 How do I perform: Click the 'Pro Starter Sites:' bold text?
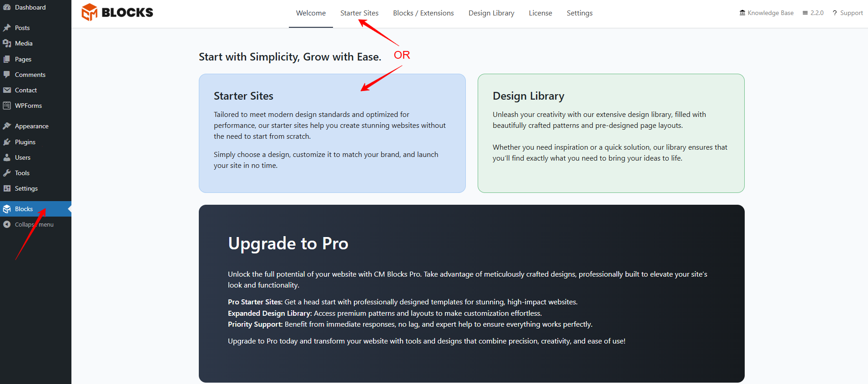pyautogui.click(x=255, y=302)
